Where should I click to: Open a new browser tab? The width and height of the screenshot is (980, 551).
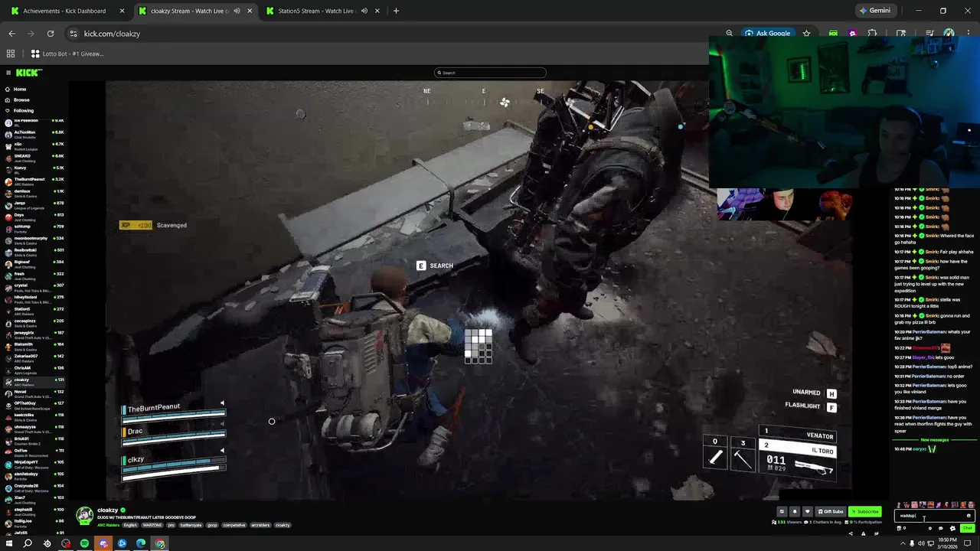tap(396, 11)
